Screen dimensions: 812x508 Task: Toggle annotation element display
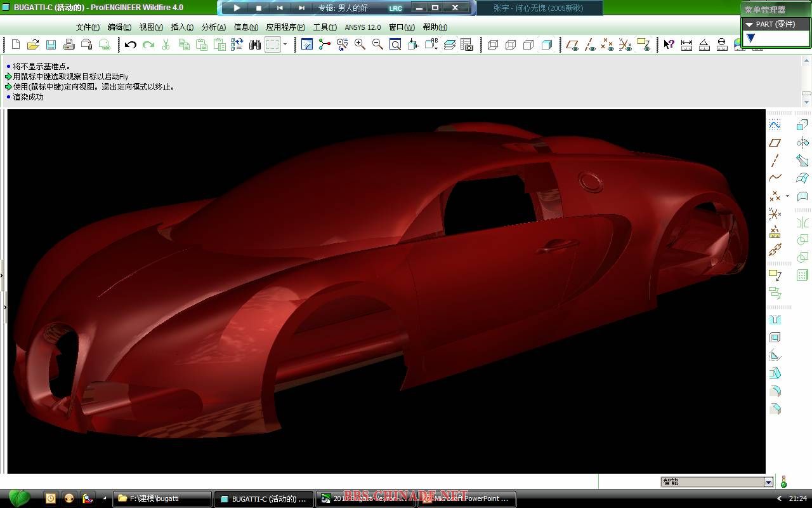(643, 44)
